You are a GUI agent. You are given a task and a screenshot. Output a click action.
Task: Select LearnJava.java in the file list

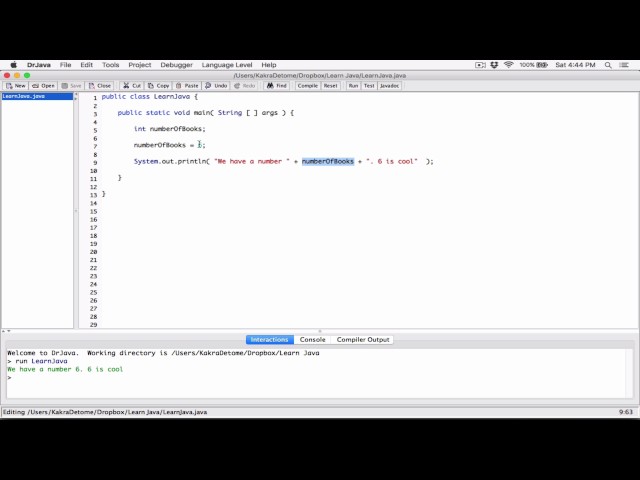coord(37,96)
